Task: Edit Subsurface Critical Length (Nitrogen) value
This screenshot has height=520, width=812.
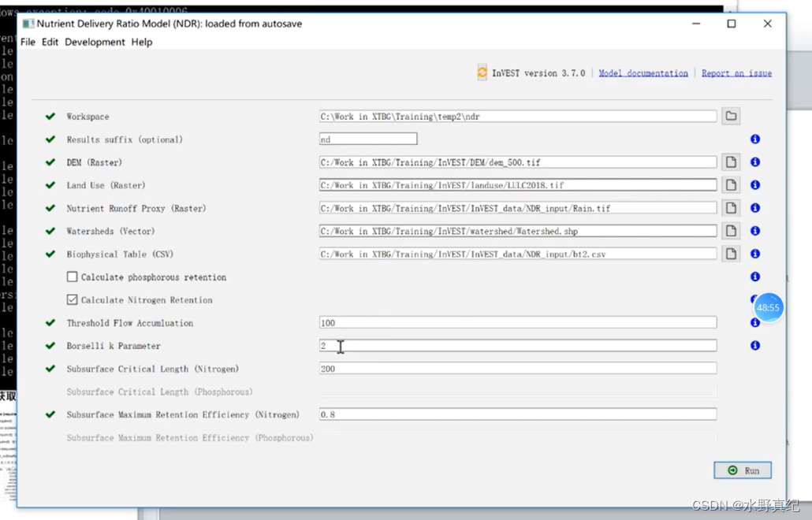Action: pos(518,369)
